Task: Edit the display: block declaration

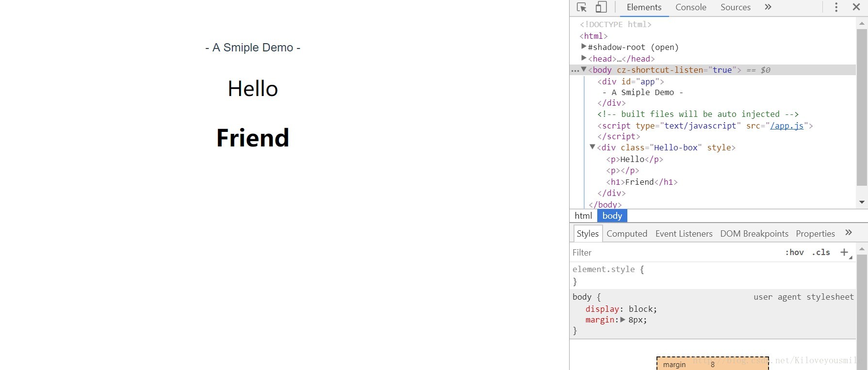Action: 621,309
